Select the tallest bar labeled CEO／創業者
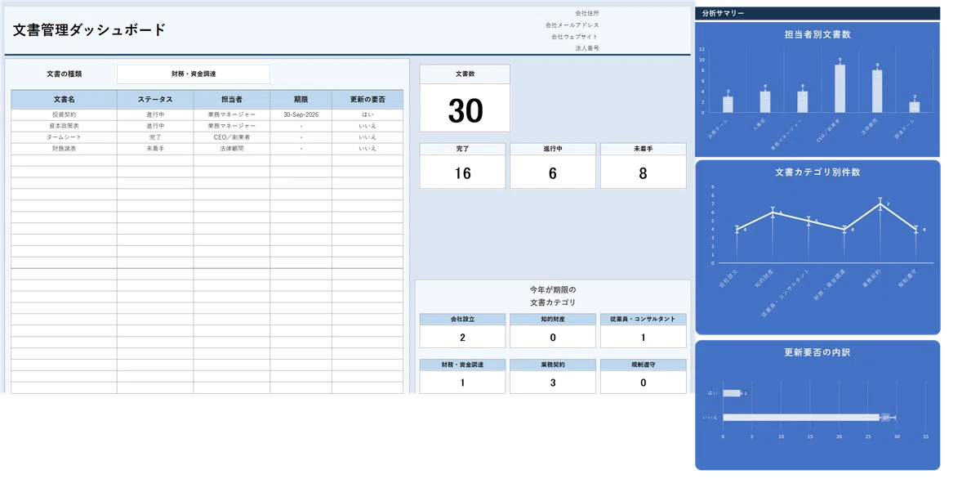Viewport: 980px width, 479px height. pos(840,88)
